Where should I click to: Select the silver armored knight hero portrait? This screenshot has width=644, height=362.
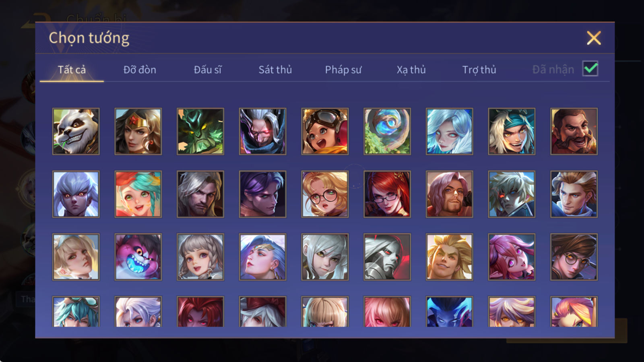pyautogui.click(x=387, y=257)
